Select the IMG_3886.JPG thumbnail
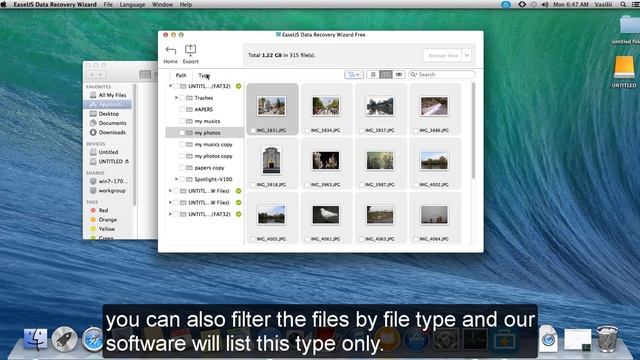The height and width of the screenshot is (360, 640). (434, 106)
